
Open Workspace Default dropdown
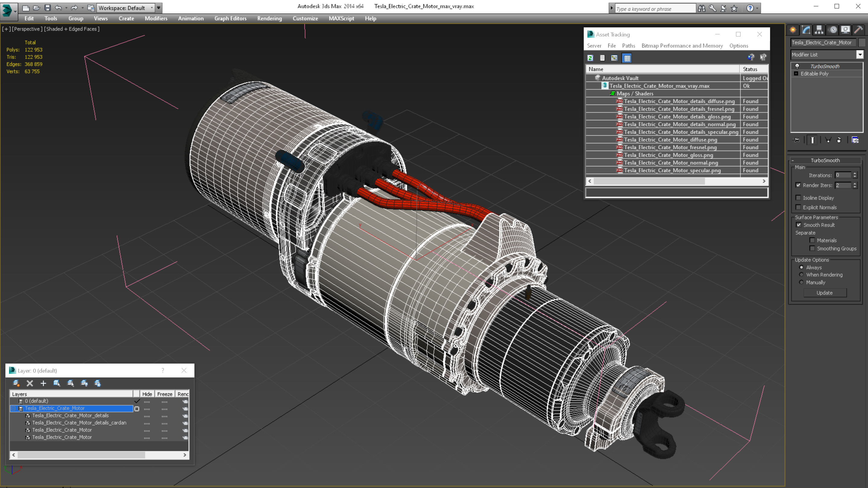tap(126, 8)
